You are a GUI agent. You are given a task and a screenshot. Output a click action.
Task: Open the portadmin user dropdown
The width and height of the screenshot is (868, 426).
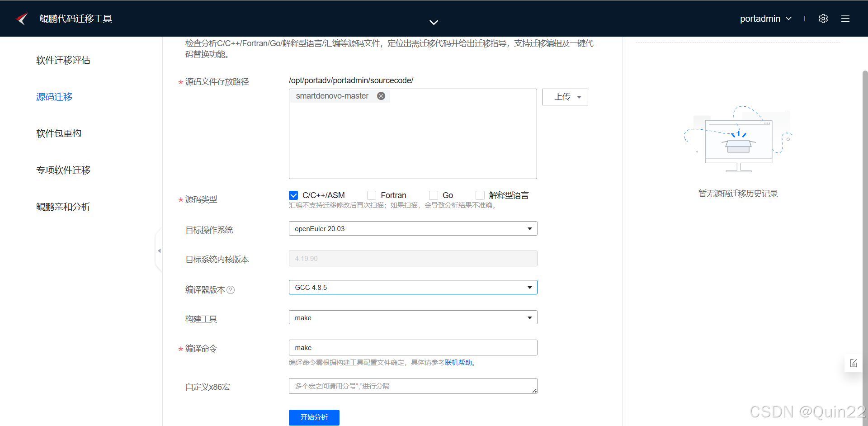pos(766,19)
